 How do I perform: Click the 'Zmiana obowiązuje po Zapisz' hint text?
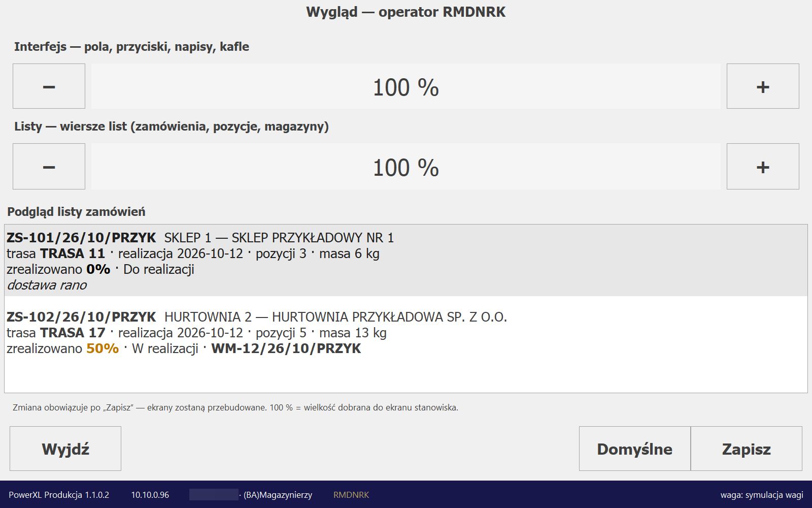[x=235, y=407]
